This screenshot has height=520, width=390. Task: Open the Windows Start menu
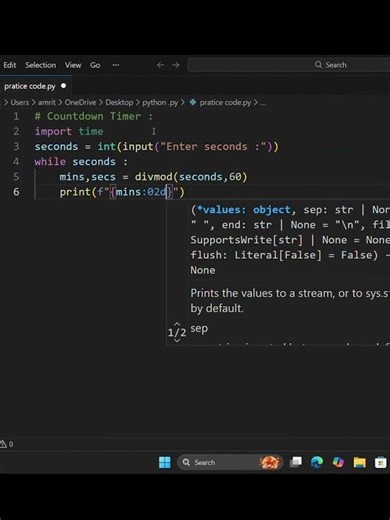pyautogui.click(x=165, y=462)
